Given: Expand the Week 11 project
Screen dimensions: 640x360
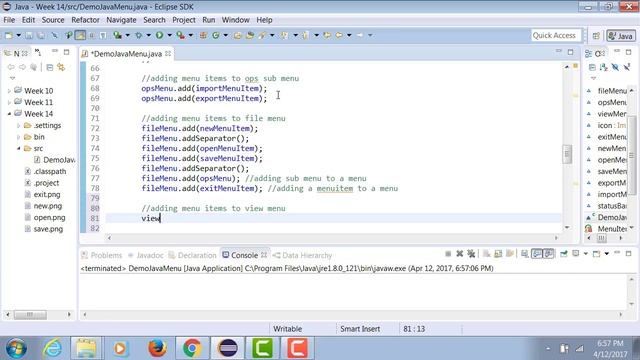Looking at the screenshot, I should pyautogui.click(x=9, y=102).
